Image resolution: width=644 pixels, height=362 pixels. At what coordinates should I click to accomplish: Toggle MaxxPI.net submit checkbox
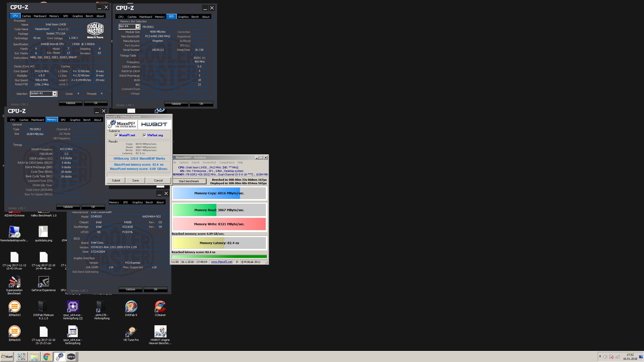(x=116, y=135)
